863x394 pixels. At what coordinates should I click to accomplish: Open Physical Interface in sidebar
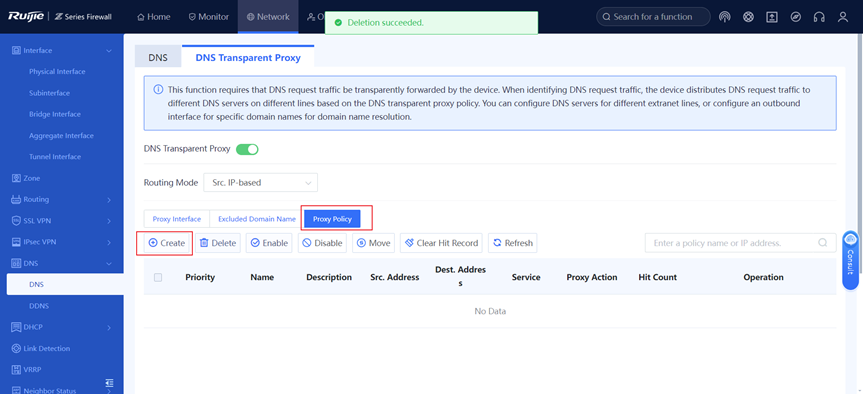pyautogui.click(x=57, y=72)
